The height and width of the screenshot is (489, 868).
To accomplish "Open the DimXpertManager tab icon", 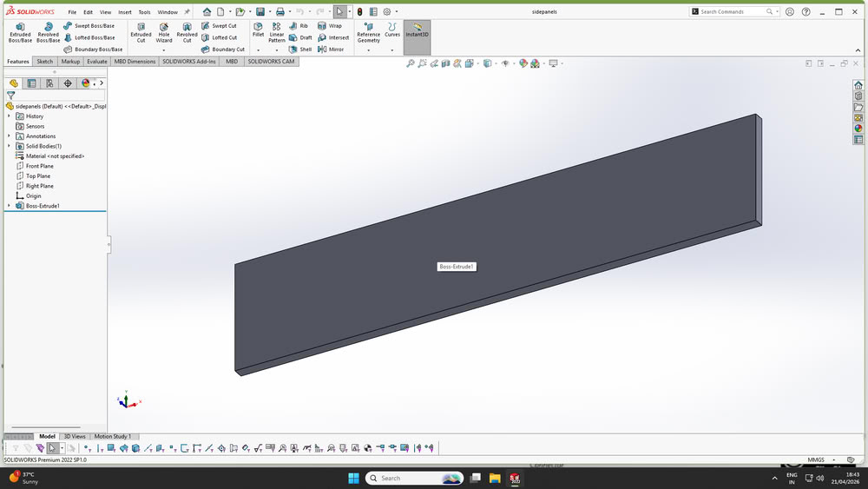I will (x=68, y=83).
